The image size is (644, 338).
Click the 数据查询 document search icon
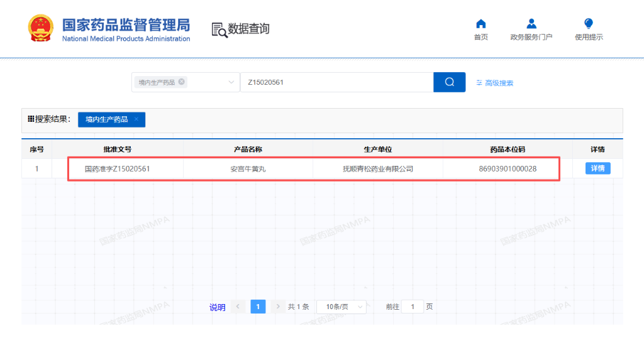pos(219,30)
